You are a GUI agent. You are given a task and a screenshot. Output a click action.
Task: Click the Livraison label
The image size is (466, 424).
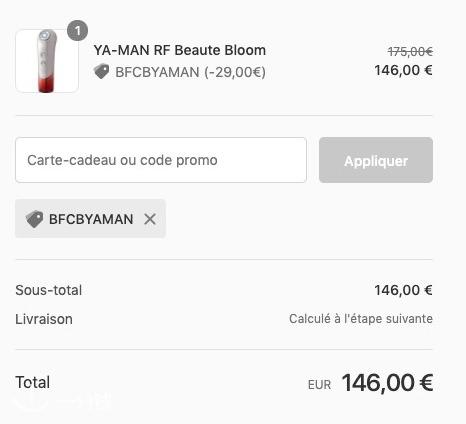[x=44, y=319]
